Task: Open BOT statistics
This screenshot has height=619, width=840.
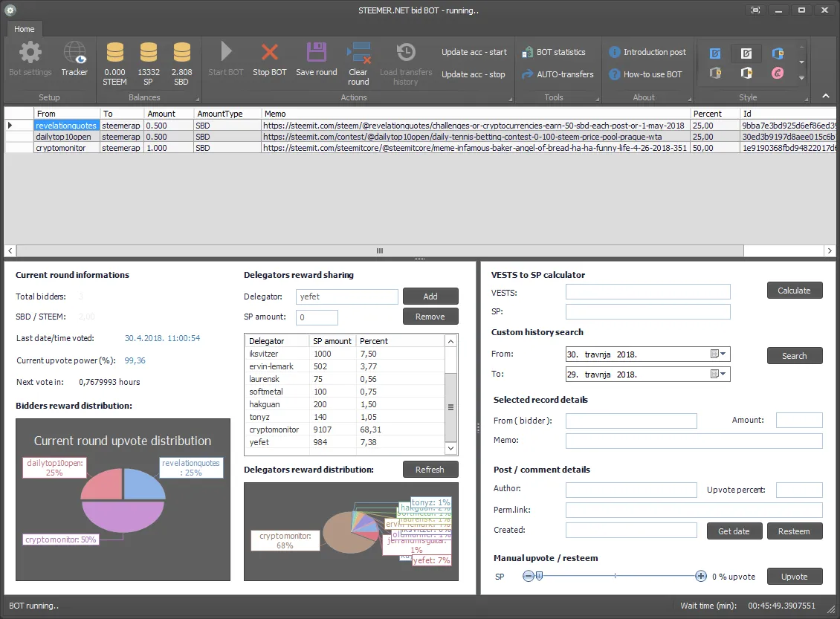Action: (554, 52)
